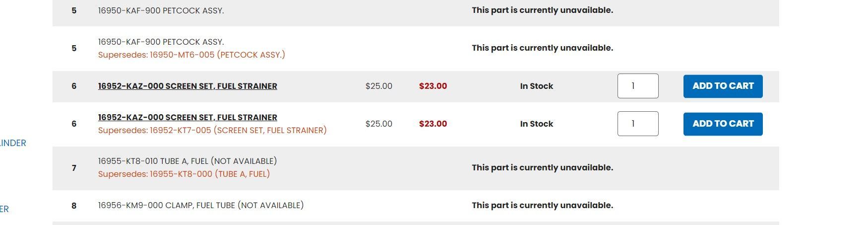868x225 pixels.
Task: Click $23.00 sale price in the non-superseding screen set row
Action: (x=433, y=86)
